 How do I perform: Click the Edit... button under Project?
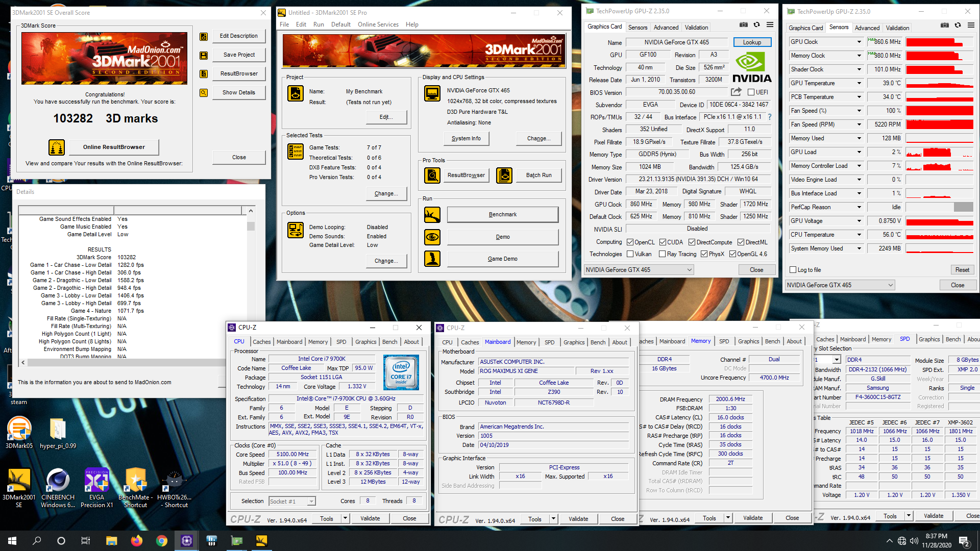386,117
